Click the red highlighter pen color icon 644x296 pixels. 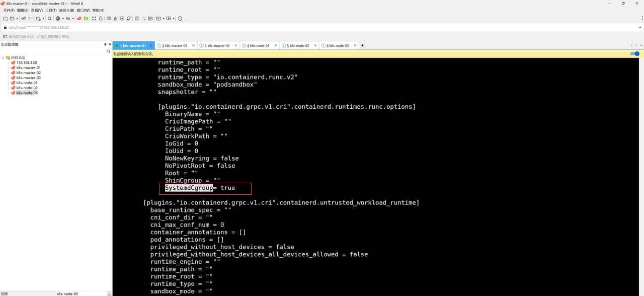tap(78, 19)
